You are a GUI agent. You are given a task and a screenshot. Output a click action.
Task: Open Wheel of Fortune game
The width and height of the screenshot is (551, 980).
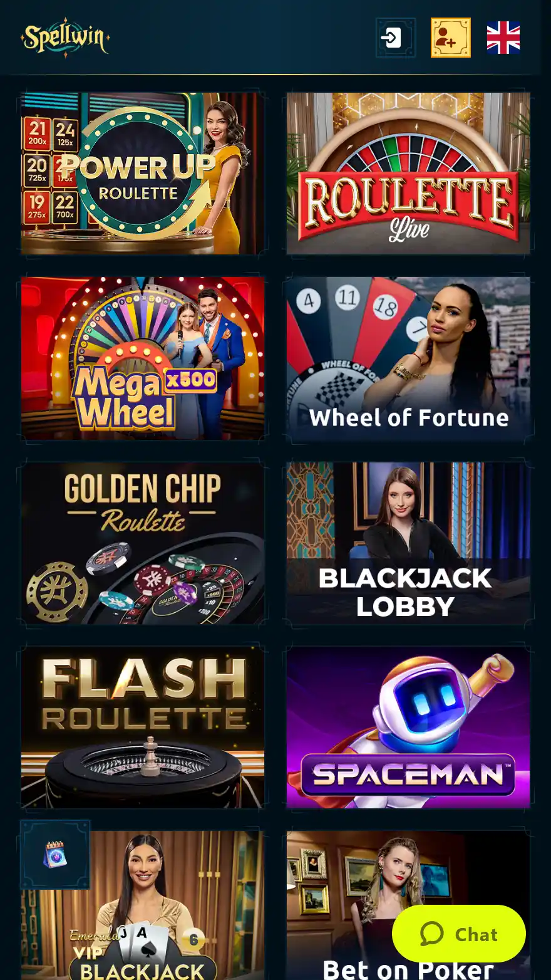click(408, 358)
